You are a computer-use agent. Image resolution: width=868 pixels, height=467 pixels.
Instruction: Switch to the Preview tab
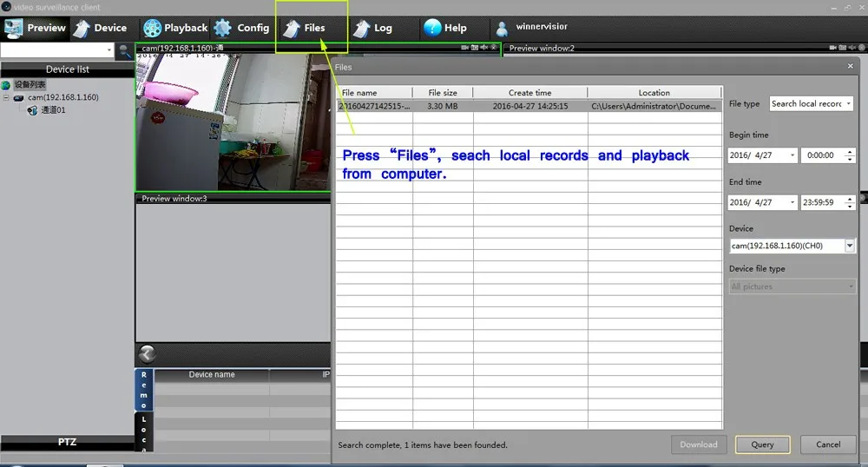(x=35, y=28)
